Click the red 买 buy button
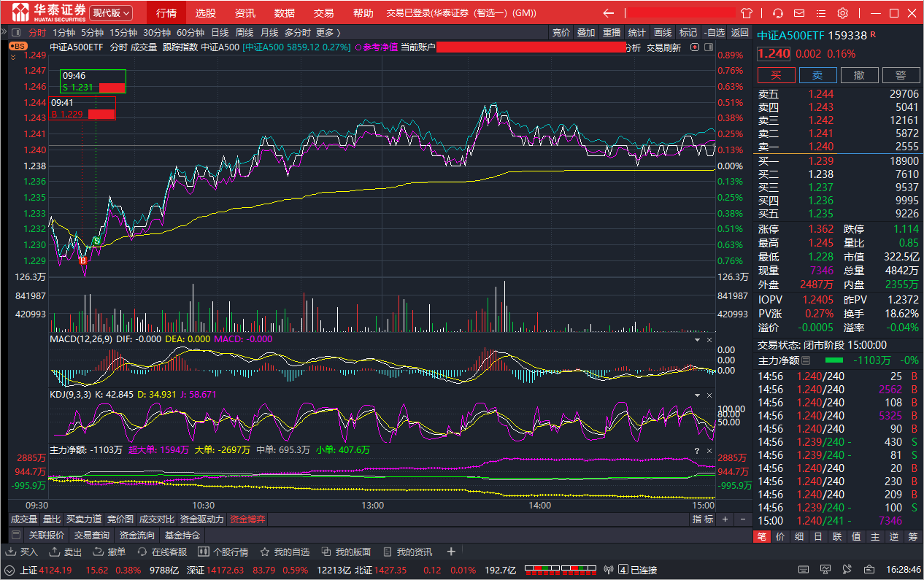The width and height of the screenshot is (924, 580). (x=776, y=75)
